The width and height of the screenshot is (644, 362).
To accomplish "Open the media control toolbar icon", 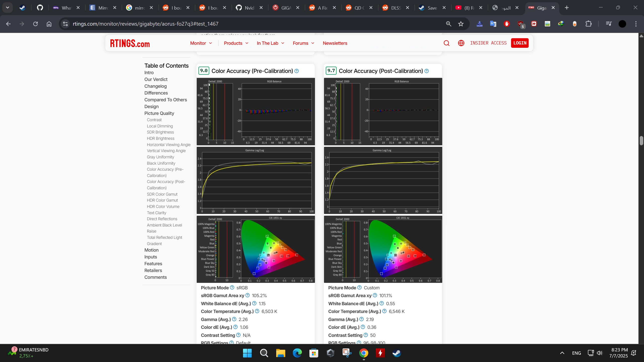I will (x=609, y=24).
